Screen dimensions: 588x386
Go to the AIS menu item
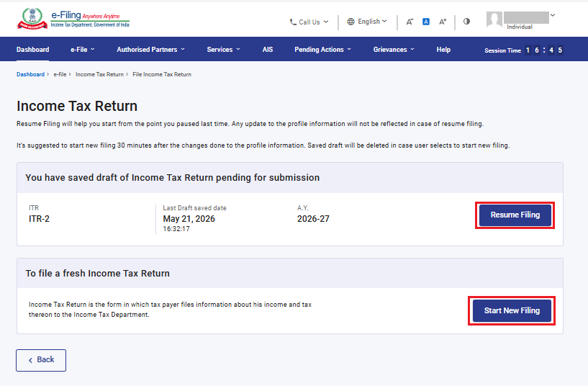point(268,50)
